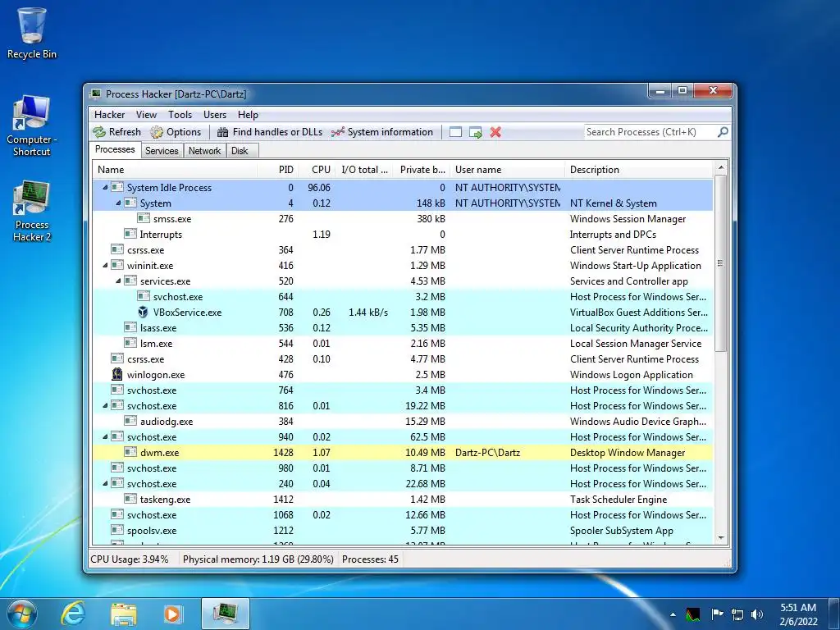Viewport: 840px width, 630px height.
Task: Click the spoolsv.exe process icon
Action: [x=116, y=530]
